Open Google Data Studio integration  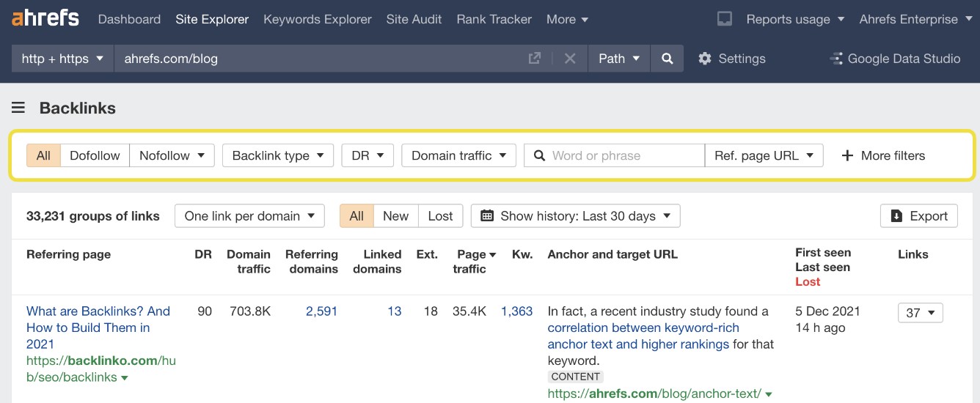click(x=895, y=59)
